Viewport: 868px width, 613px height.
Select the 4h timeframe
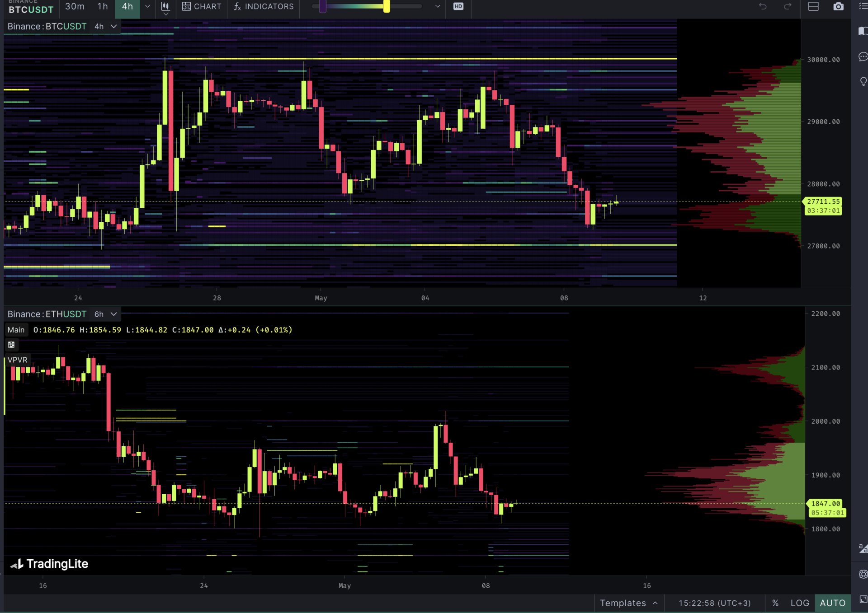[127, 7]
